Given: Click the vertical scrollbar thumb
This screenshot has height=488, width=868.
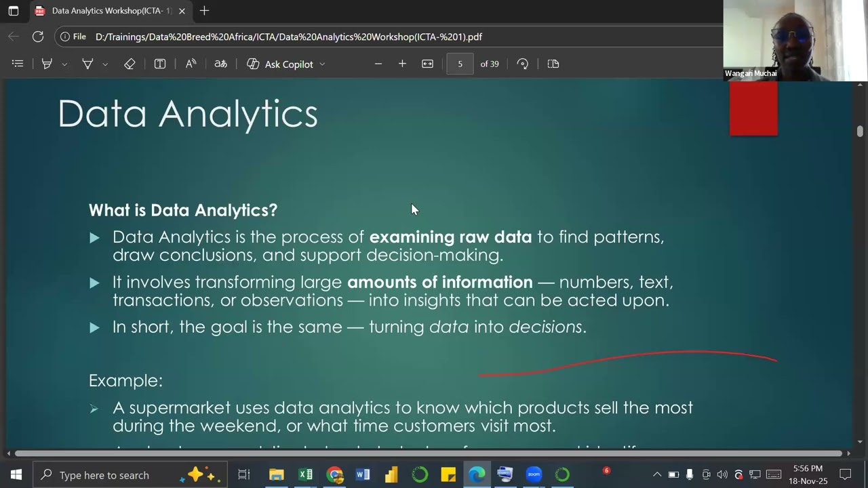Looking at the screenshot, I should 860,131.
